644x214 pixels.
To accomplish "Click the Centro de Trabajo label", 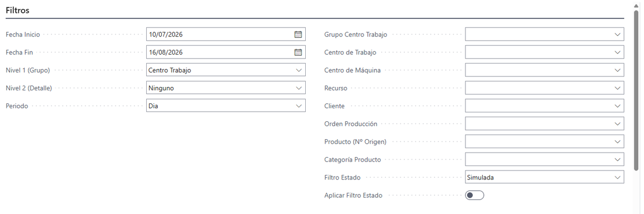I will pos(351,53).
